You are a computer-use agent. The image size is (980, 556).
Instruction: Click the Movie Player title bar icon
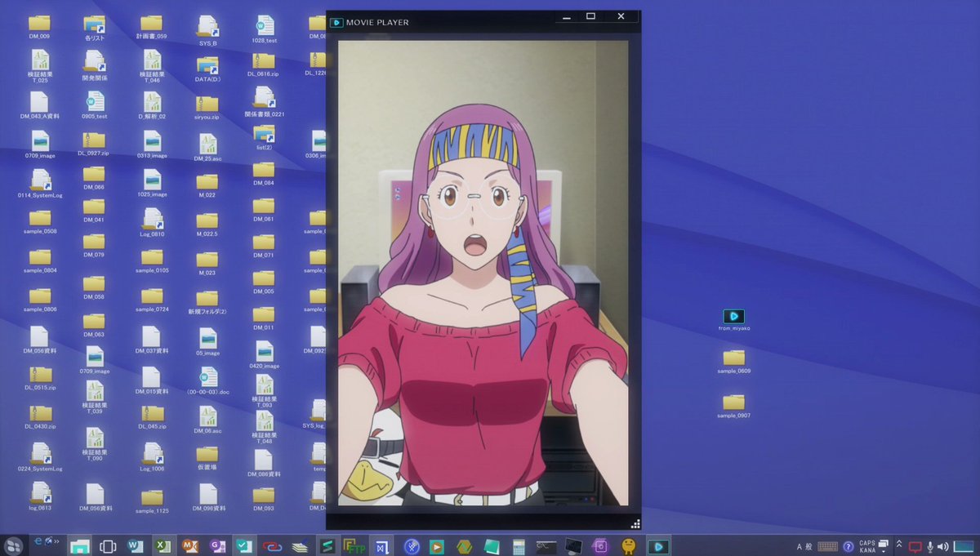(x=336, y=22)
